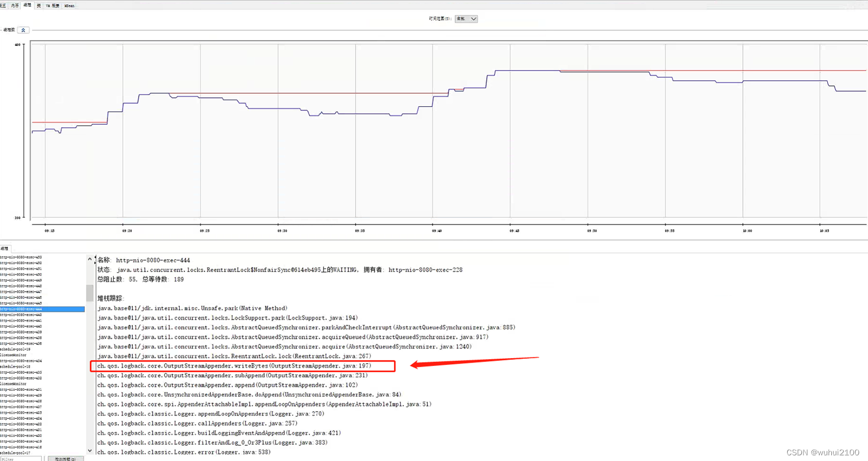The width and height of the screenshot is (868, 461).
Task: Click the thread list scroll-down arrow
Action: 90,450
